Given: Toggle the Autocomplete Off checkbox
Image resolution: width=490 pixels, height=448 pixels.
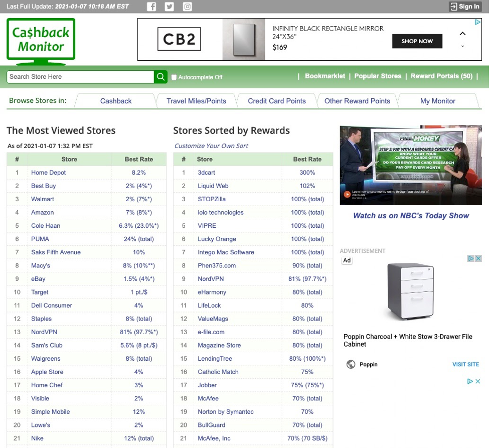Looking at the screenshot, I should (174, 77).
